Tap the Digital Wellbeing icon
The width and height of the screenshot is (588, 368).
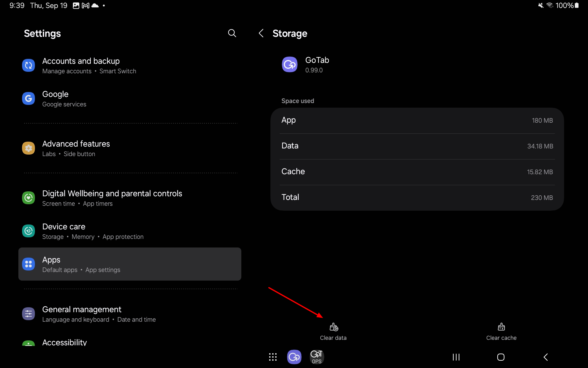pyautogui.click(x=28, y=198)
